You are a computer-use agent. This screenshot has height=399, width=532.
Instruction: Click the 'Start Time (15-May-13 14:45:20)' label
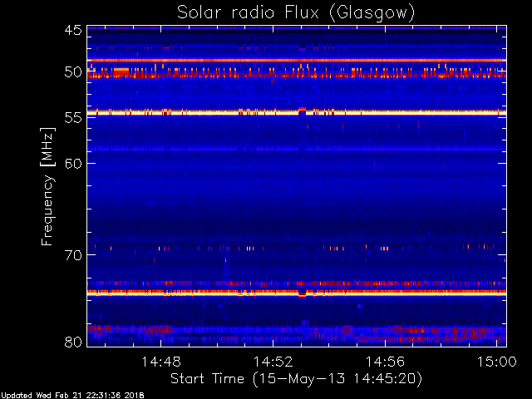[x=296, y=378]
